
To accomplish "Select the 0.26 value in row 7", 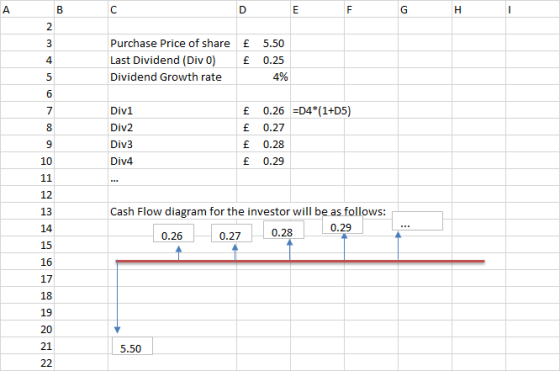I will point(263,111).
